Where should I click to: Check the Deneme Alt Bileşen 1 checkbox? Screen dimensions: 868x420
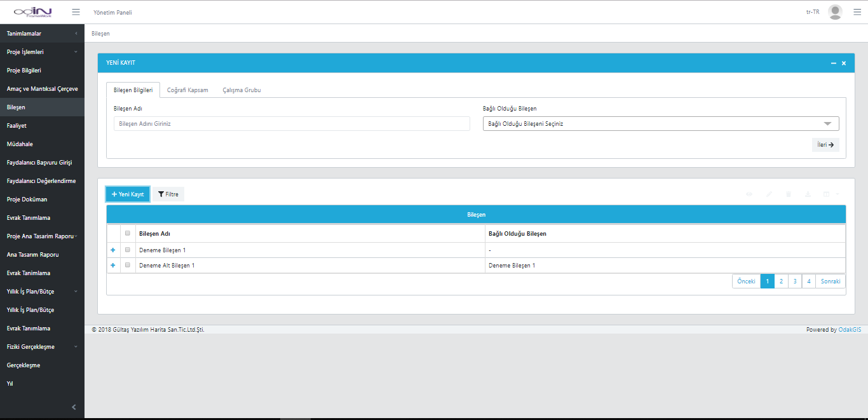tap(128, 265)
